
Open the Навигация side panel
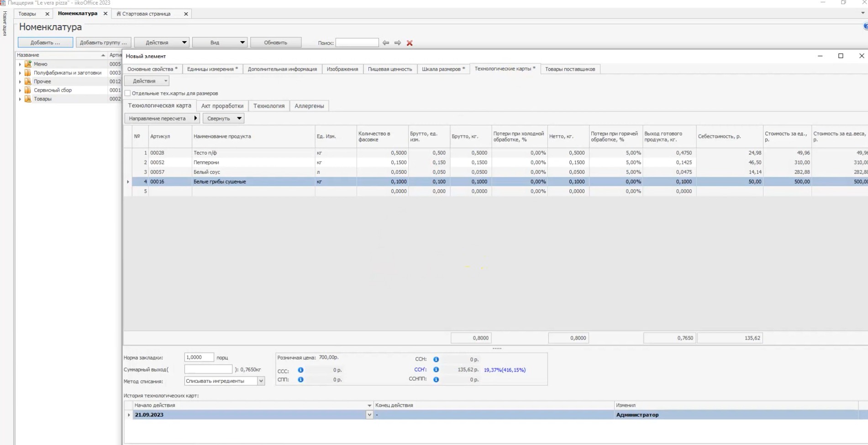(5, 23)
